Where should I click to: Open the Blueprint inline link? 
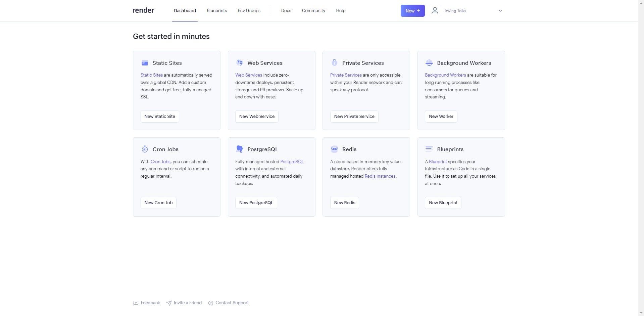438,162
